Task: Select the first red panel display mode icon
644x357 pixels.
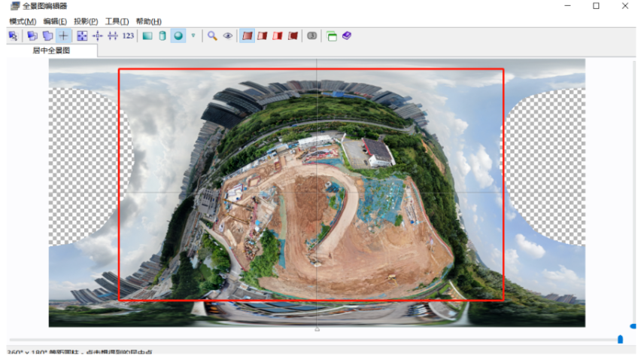Action: point(247,36)
